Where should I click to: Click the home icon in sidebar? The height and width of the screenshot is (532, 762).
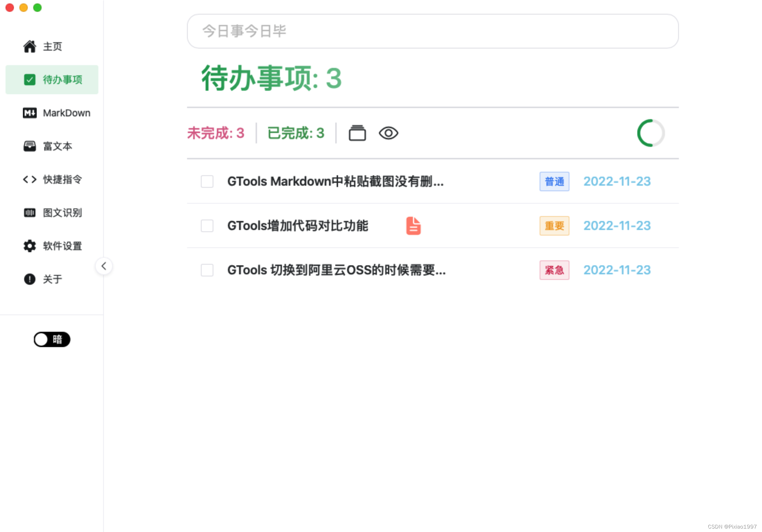coord(30,46)
